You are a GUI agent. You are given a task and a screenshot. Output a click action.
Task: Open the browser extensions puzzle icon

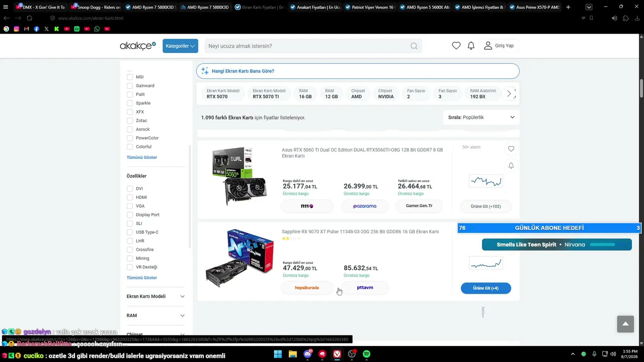point(625,18)
